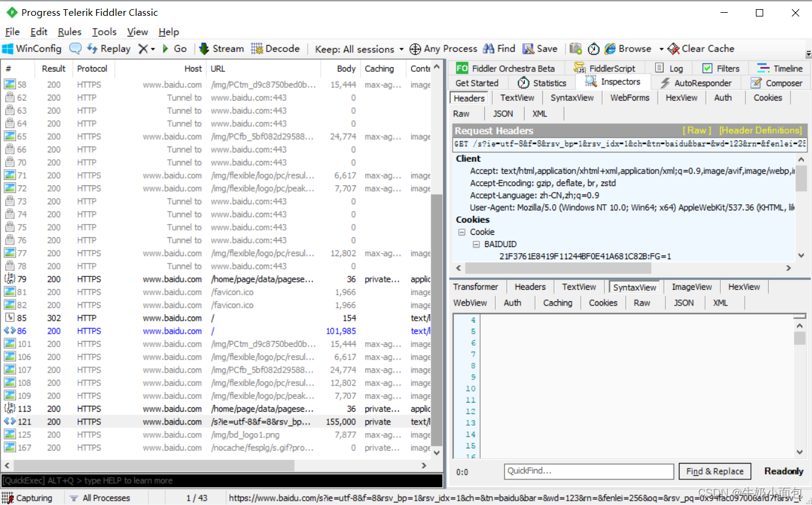Image resolution: width=812 pixels, height=505 pixels.
Task: Click inside the QuickFind field
Action: [587, 471]
